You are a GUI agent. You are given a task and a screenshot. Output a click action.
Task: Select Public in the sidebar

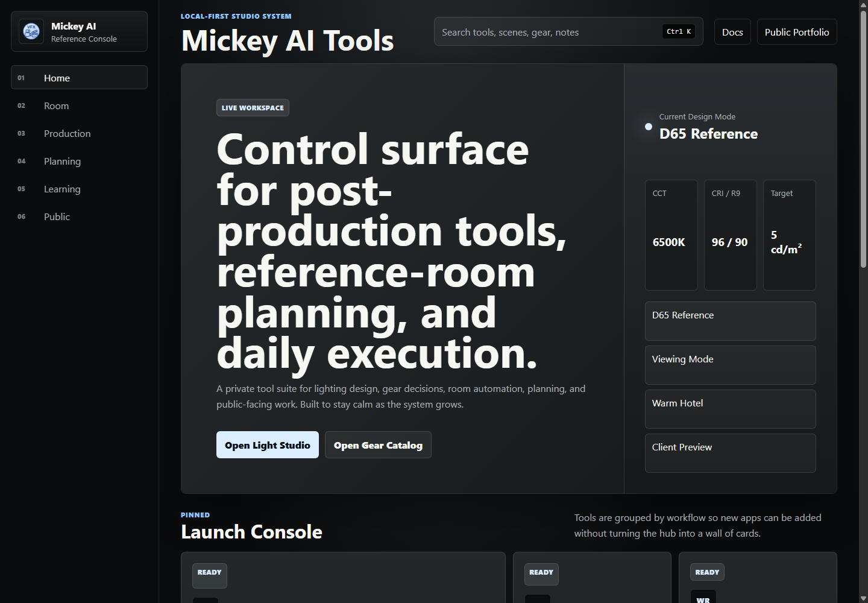tap(79, 216)
